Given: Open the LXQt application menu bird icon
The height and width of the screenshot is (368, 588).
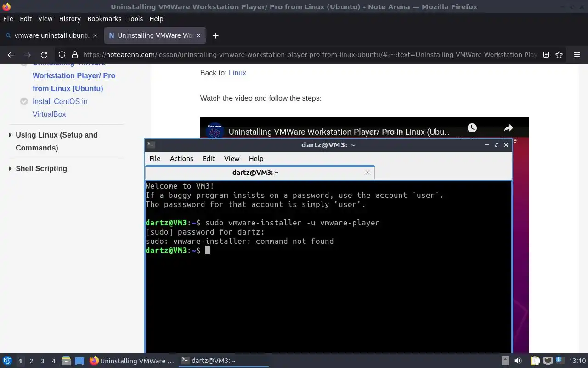Looking at the screenshot, I should tap(7, 361).
